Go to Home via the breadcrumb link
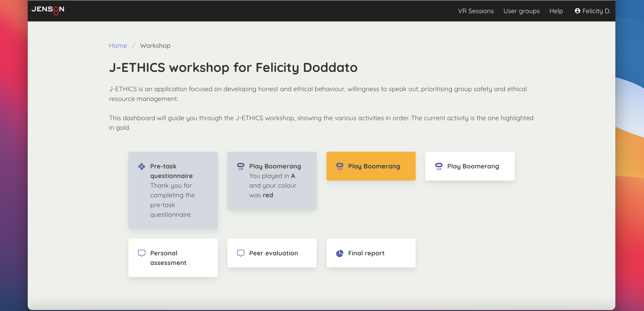 tap(118, 45)
